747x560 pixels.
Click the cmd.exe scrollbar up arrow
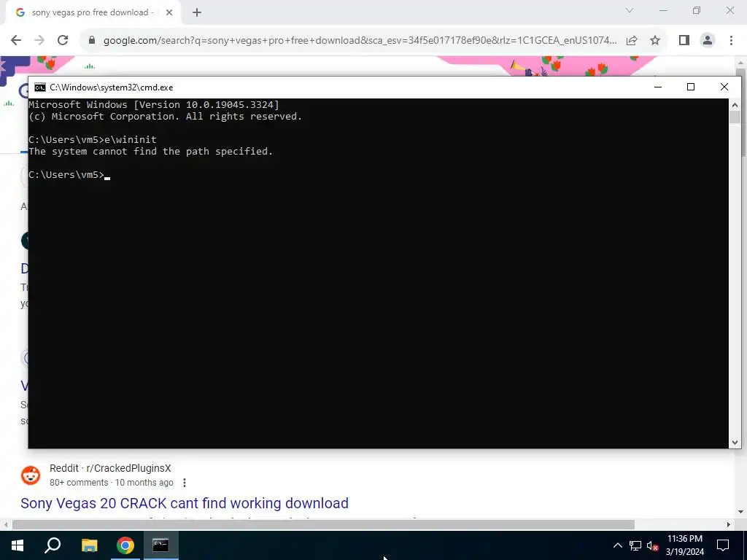click(735, 105)
